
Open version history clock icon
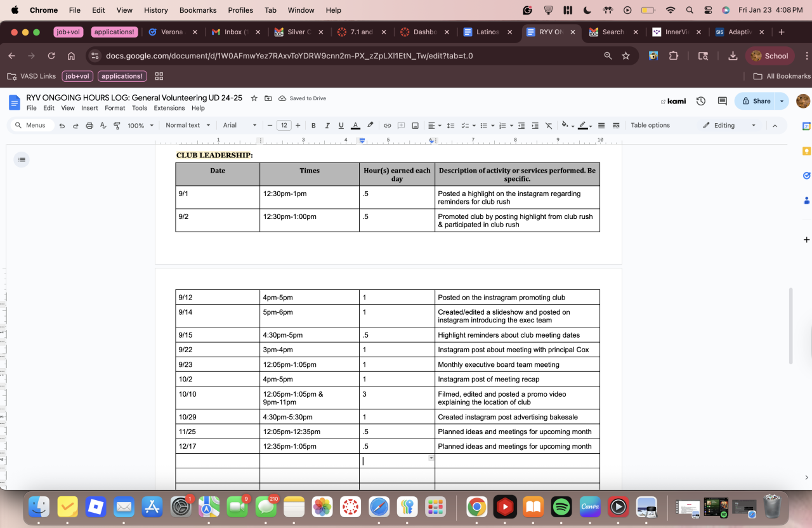701,101
